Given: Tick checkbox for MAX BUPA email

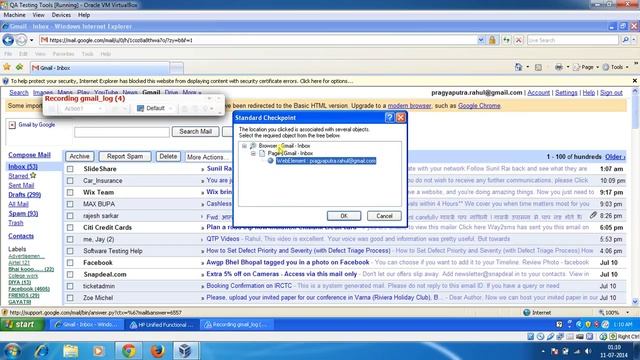Looking at the screenshot, I should pyautogui.click(x=70, y=204).
